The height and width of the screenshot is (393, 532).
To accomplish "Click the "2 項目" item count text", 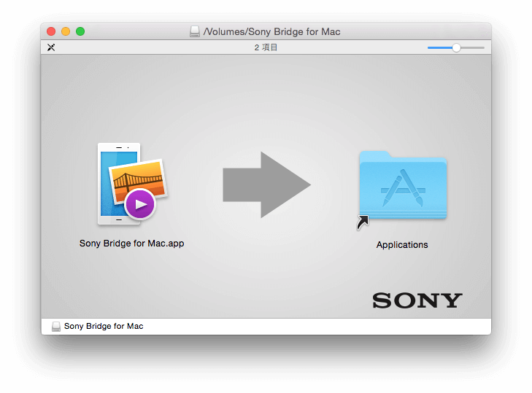I will click(x=266, y=47).
